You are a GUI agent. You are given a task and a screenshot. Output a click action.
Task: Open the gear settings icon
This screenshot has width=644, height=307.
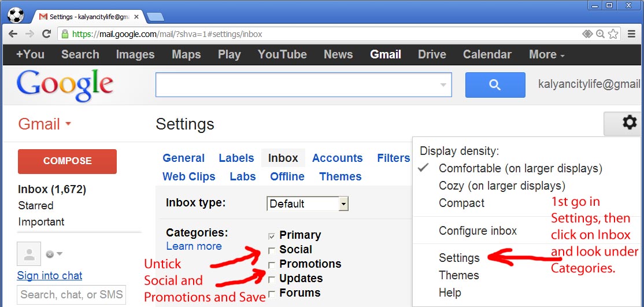629,123
